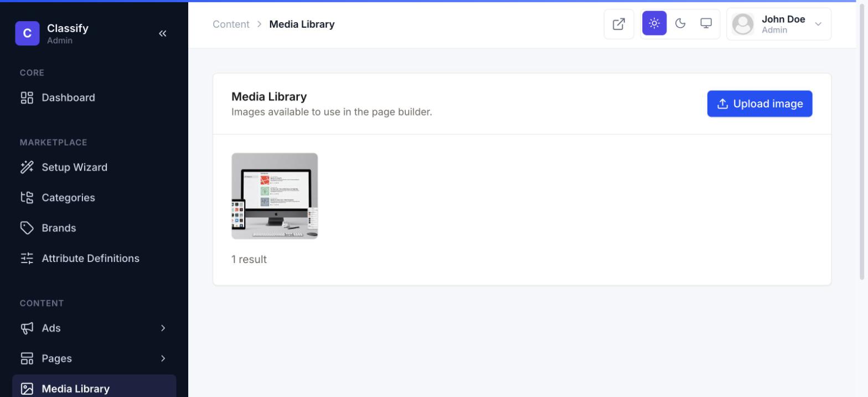Open the Brands page
868x397 pixels.
point(94,228)
